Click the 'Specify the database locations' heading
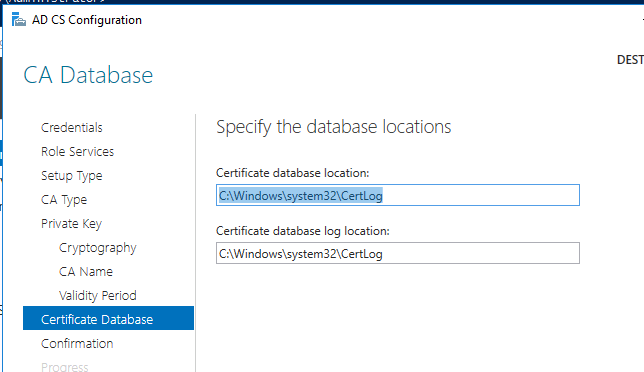Image resolution: width=644 pixels, height=372 pixels. (x=334, y=126)
